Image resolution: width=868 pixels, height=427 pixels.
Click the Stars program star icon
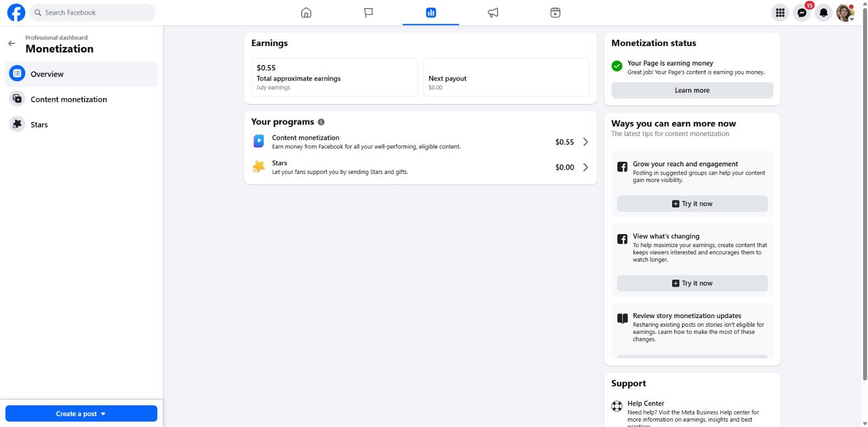point(259,167)
